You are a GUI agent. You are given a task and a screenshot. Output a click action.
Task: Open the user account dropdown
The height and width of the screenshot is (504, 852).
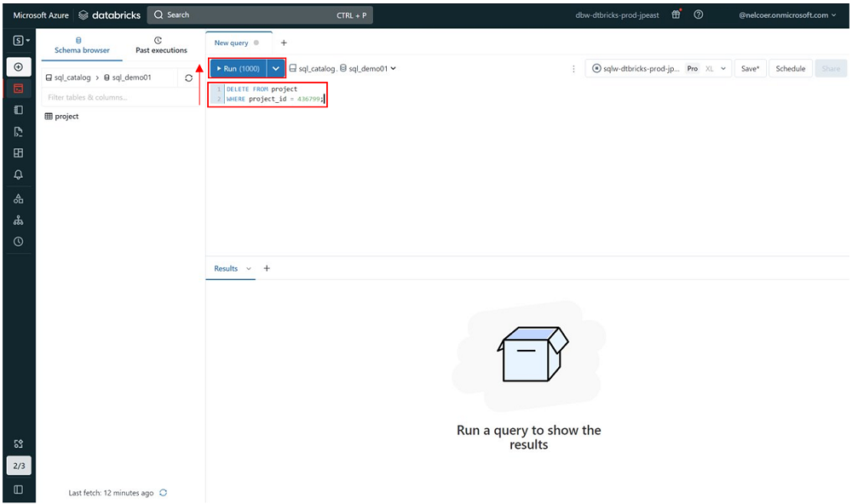coord(786,15)
